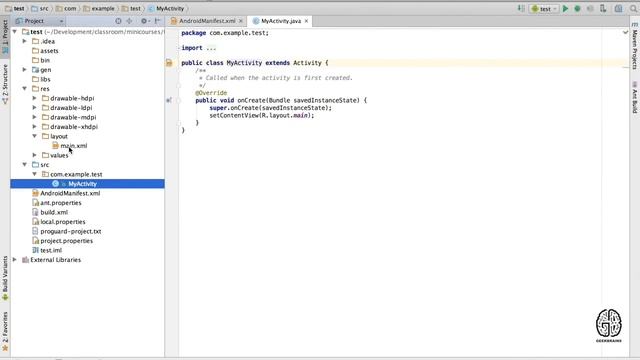
Task: Select main.xml in layout folder
Action: (73, 146)
